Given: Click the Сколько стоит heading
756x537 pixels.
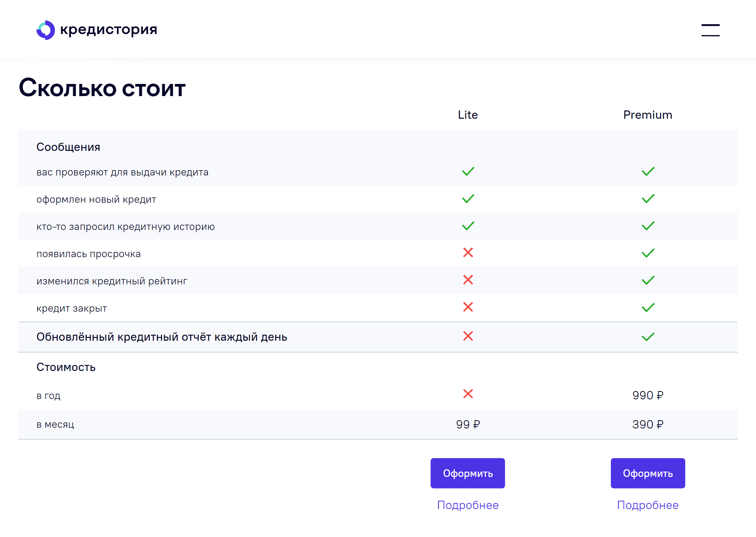Looking at the screenshot, I should (102, 88).
